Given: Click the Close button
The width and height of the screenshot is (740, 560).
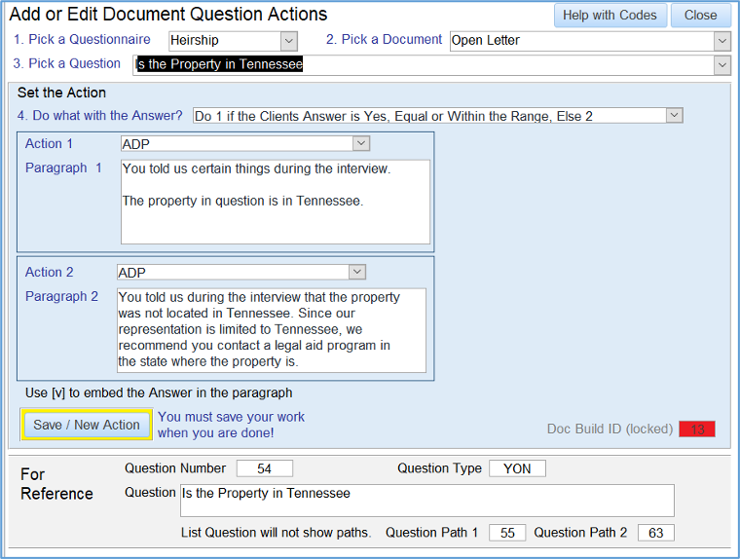Looking at the screenshot, I should click(x=700, y=16).
